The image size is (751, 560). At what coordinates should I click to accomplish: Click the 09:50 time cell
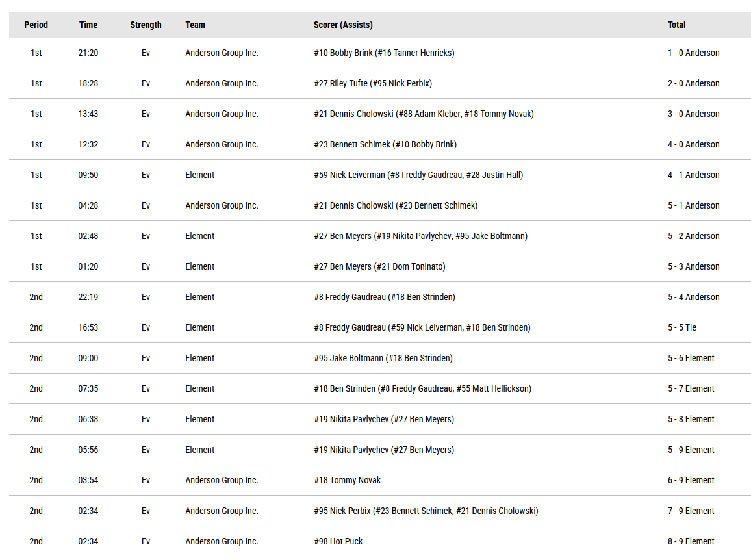point(88,175)
